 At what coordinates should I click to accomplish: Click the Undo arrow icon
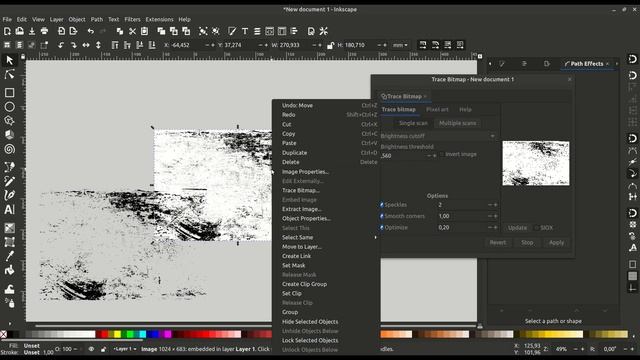[91, 31]
